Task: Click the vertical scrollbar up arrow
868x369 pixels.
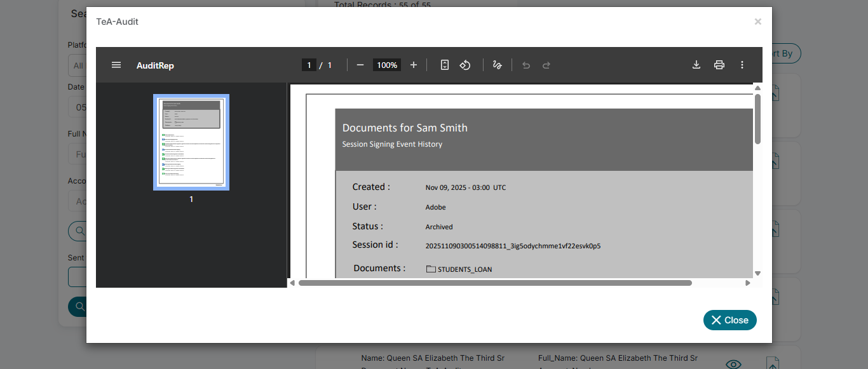Action: 757,88
